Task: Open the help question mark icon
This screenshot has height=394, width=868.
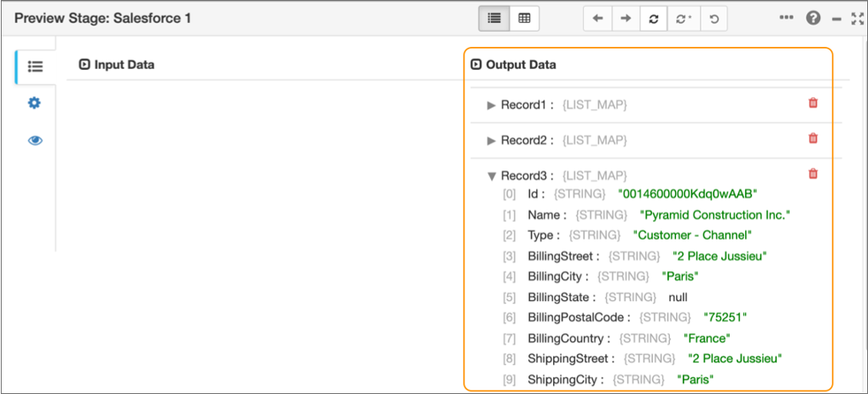Action: [x=813, y=18]
